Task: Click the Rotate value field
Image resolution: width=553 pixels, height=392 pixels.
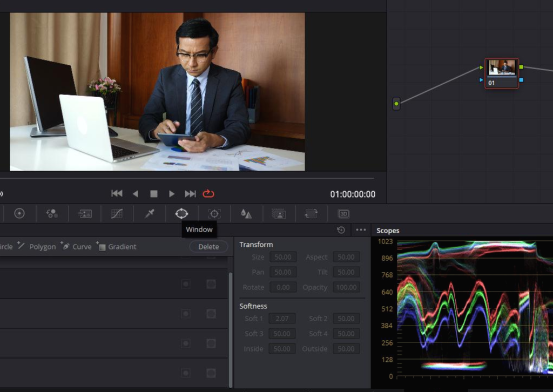Action: (283, 287)
